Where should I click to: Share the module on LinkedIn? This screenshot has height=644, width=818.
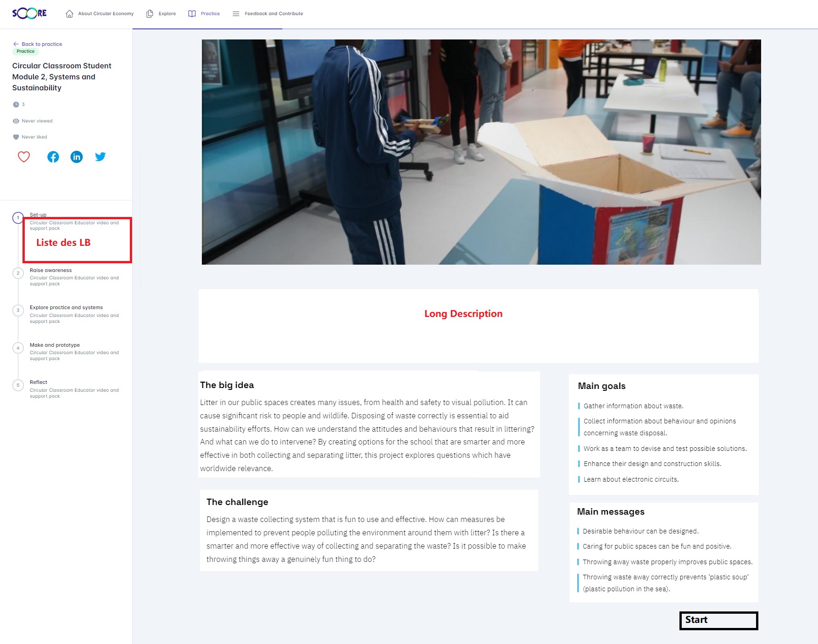[77, 157]
